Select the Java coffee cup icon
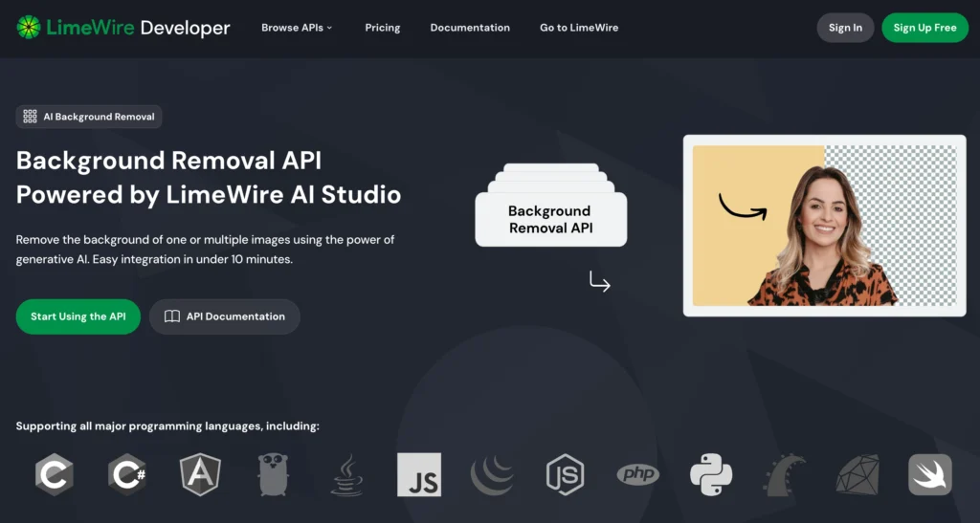 point(346,474)
